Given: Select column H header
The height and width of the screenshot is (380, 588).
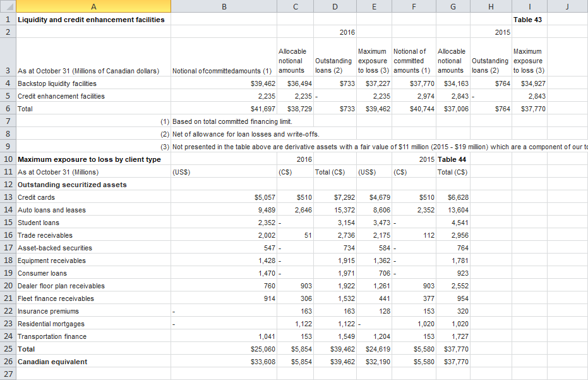Looking at the screenshot, I should point(491,6).
